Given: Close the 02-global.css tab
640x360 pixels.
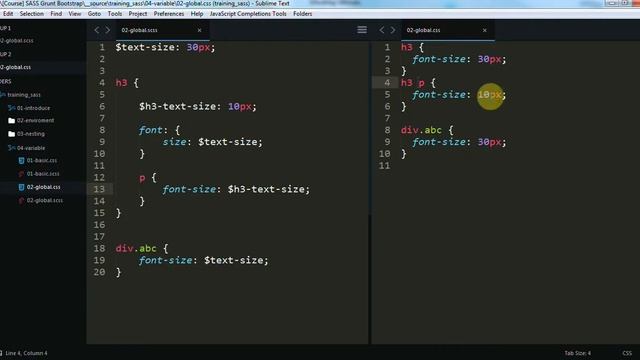Looking at the screenshot, I should pos(484,30).
